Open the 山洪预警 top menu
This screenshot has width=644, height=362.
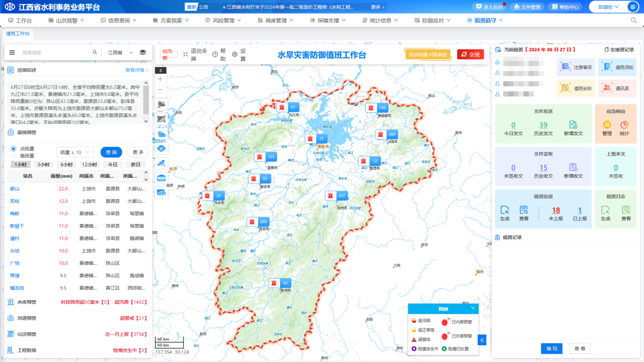[66, 20]
